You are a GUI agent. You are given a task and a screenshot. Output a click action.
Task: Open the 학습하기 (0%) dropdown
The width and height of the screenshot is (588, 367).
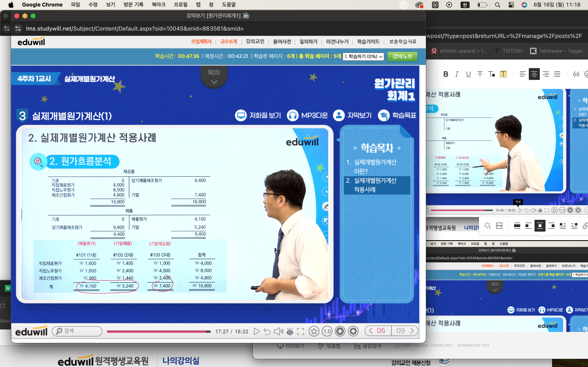click(363, 56)
